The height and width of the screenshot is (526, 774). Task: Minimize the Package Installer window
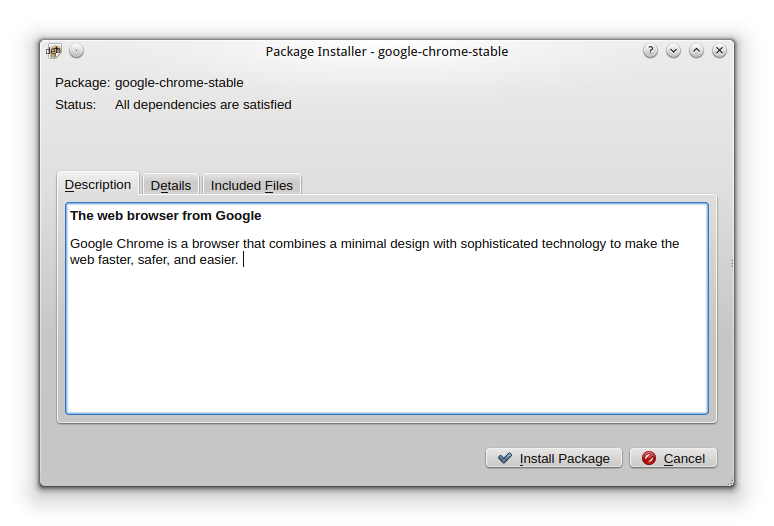673,50
